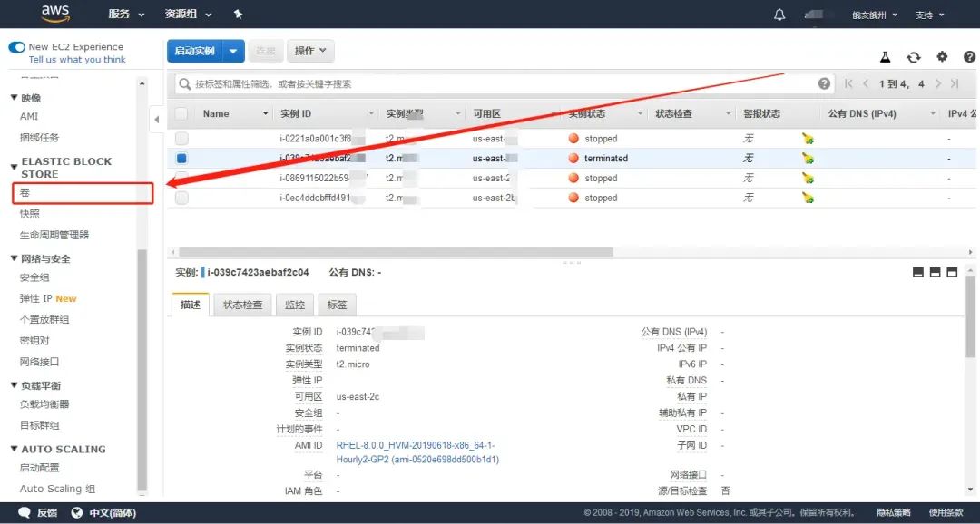Toggle New EC2 Experience switch

[17, 47]
